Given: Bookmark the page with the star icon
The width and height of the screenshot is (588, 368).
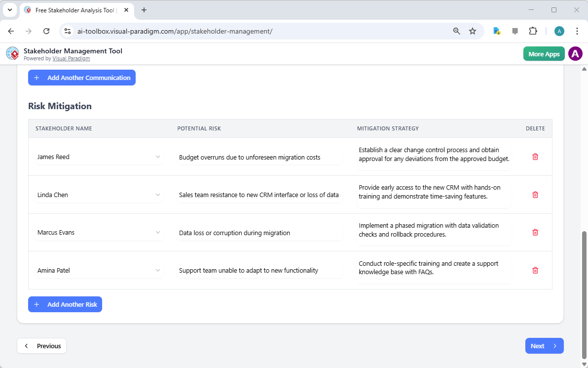Looking at the screenshot, I should point(473,31).
